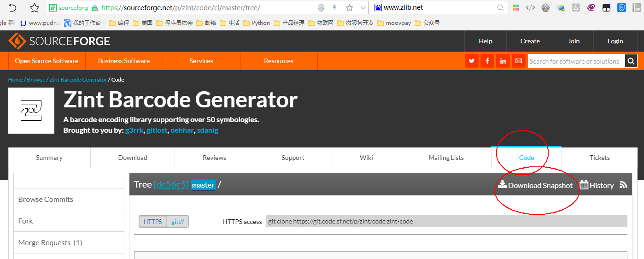Screen dimensions: 644x259
Task: Click the Zint project logo thumbnail
Action: (x=31, y=111)
